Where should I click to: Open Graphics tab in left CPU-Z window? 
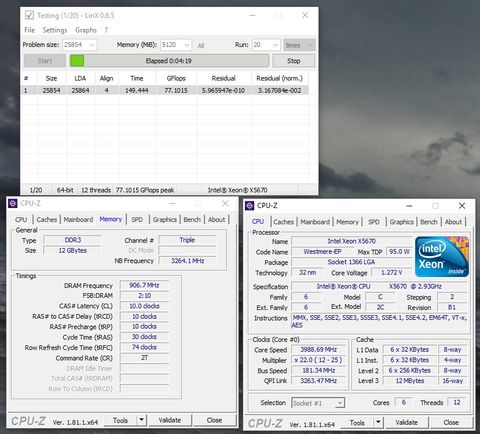click(x=165, y=220)
